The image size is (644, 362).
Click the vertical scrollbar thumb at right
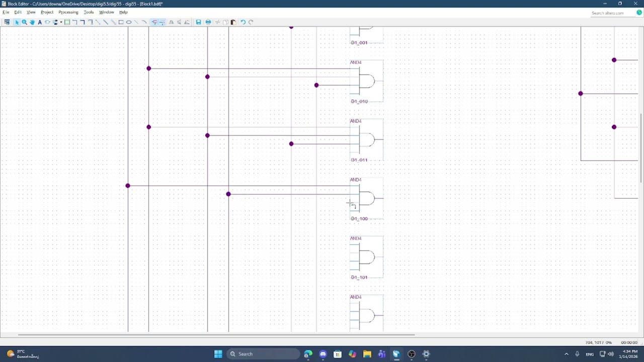(641, 148)
